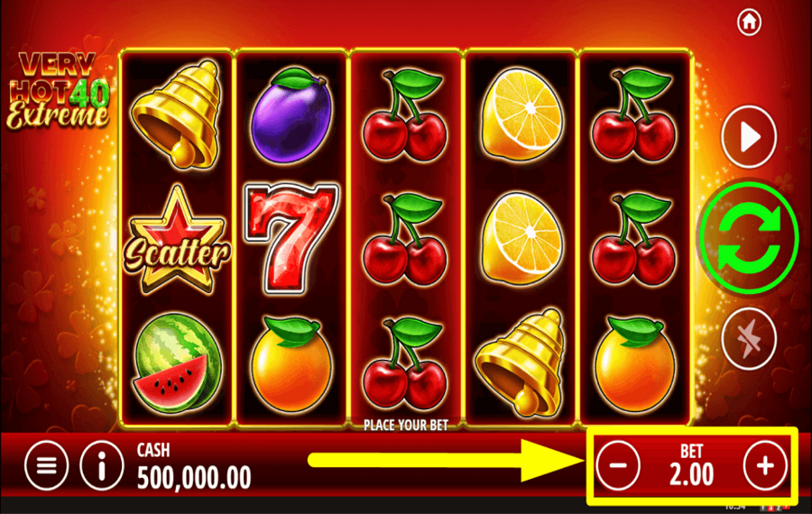Click the Very Hot 40 Extreme logo

pyautogui.click(x=58, y=90)
